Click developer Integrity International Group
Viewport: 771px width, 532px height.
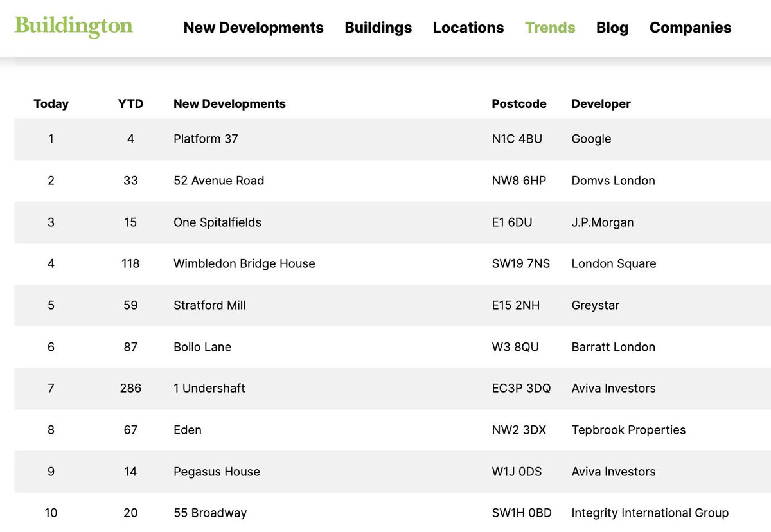[650, 513]
